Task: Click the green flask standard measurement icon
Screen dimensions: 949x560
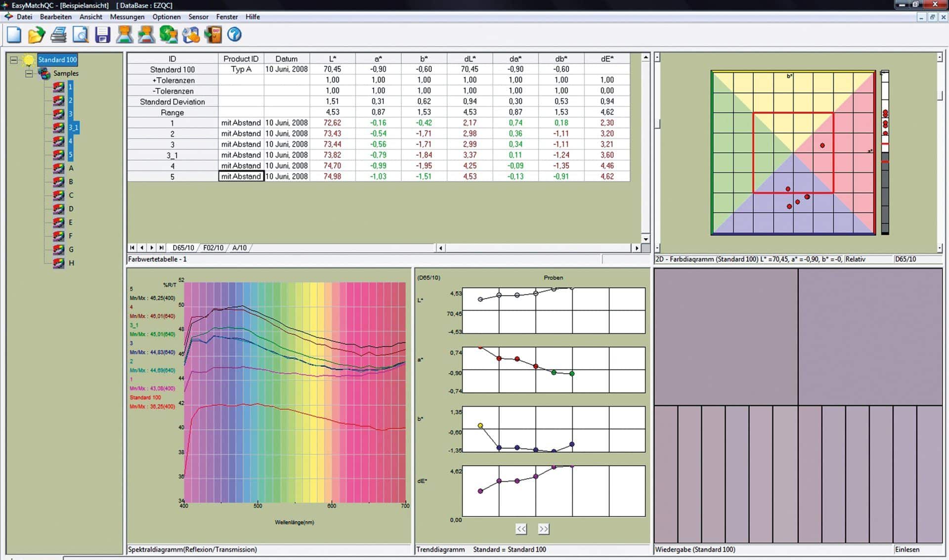Action: point(125,35)
